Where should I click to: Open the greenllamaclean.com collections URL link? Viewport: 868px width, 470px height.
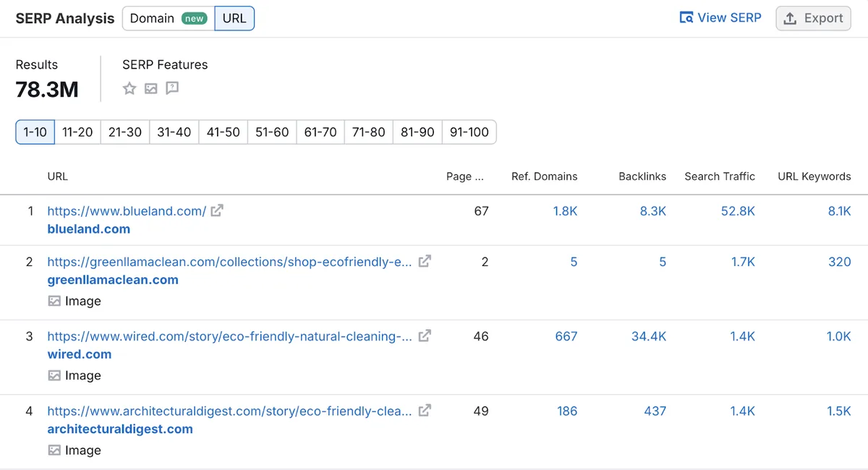[x=229, y=262]
